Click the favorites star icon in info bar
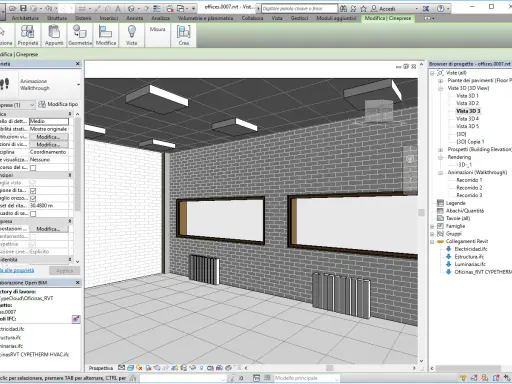This screenshot has height=384, width=512. pos(363,9)
